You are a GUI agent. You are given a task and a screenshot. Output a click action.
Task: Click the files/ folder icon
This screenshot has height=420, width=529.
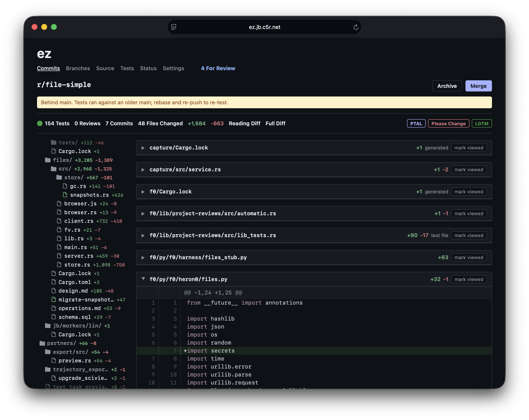pyautogui.click(x=48, y=160)
